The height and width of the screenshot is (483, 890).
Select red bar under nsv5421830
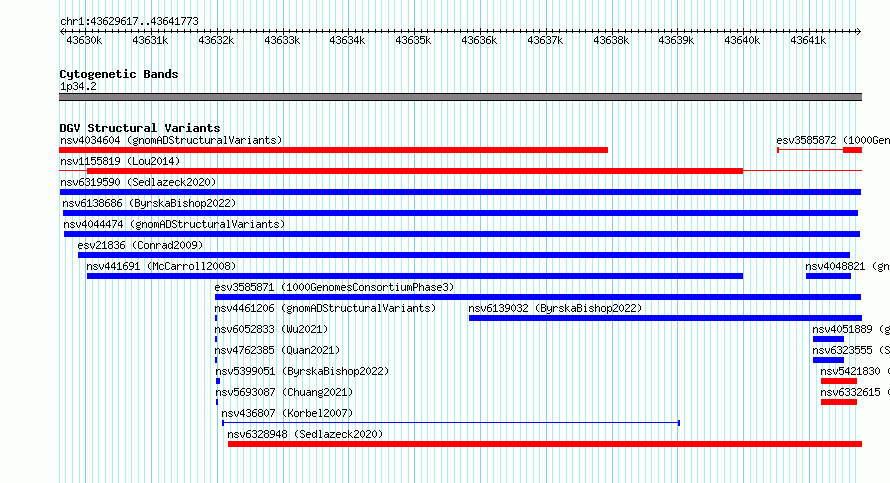pos(839,381)
